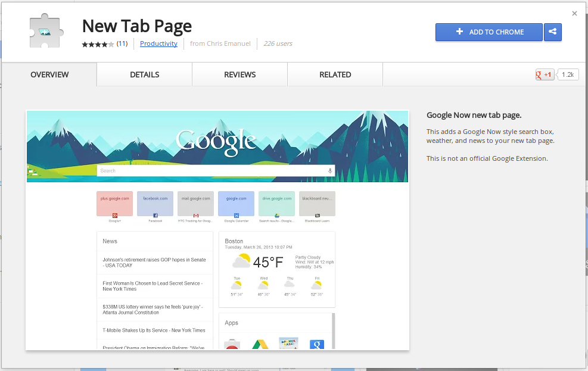Screen dimensions: 588x371
Task: Click 'This is not an official Google Extension.' text
Action: (x=487, y=158)
